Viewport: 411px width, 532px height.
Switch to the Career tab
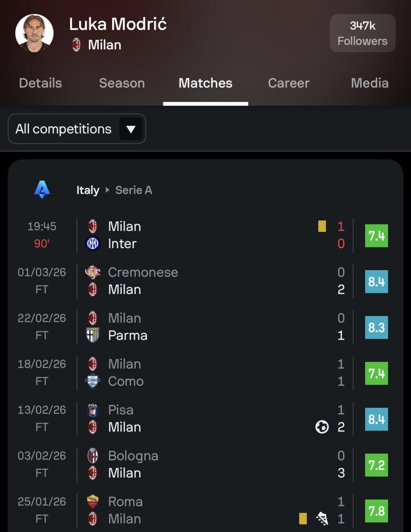(288, 83)
